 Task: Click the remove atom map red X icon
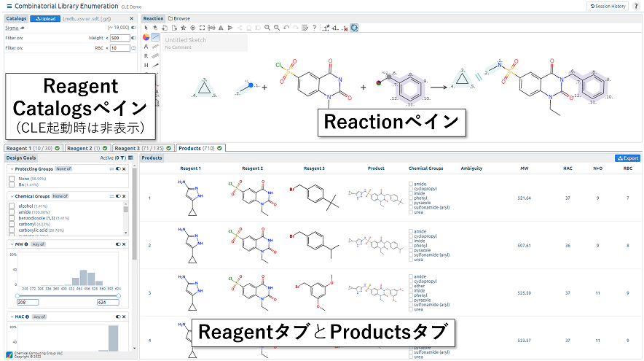345,28
